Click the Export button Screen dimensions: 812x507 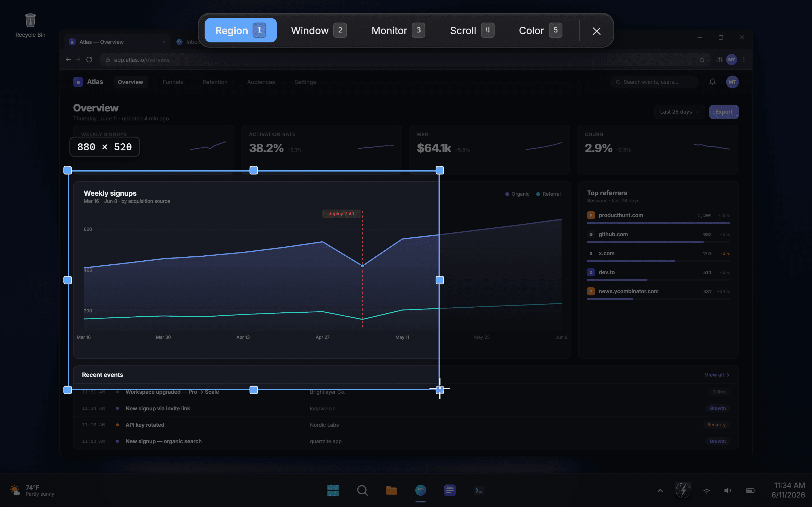(724, 112)
